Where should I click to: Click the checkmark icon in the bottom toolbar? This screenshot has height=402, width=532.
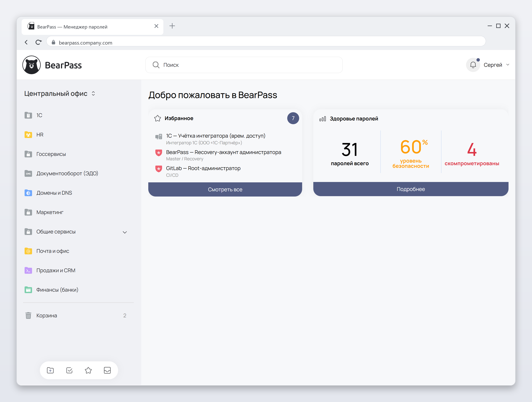pos(69,370)
